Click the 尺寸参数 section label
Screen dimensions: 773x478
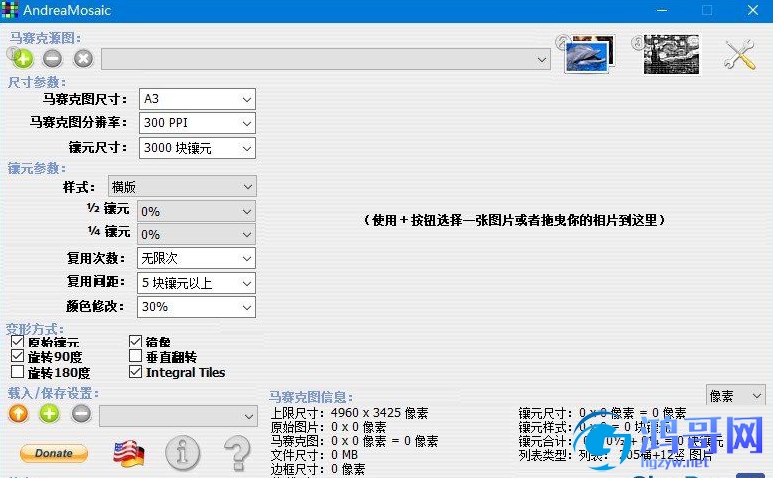pos(37,82)
